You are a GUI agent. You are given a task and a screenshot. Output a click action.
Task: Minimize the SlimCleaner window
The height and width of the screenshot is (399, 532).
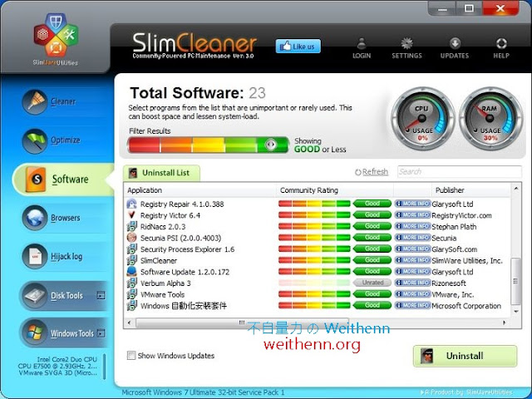(442, 8)
